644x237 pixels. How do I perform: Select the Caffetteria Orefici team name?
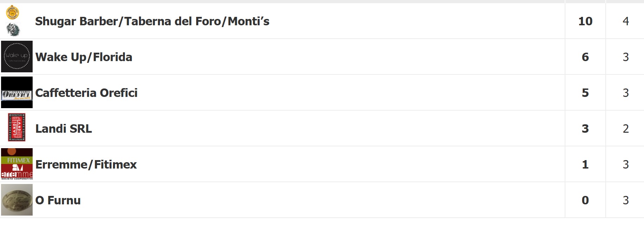point(86,93)
